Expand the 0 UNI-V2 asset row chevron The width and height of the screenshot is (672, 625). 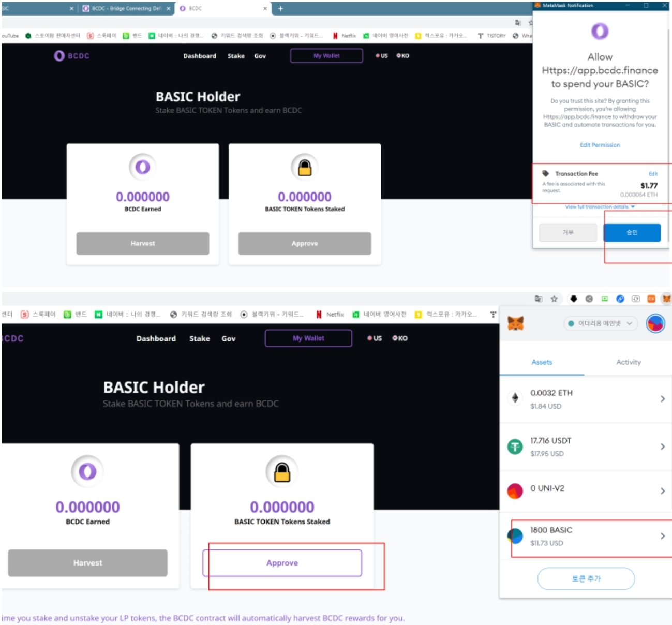(662, 491)
